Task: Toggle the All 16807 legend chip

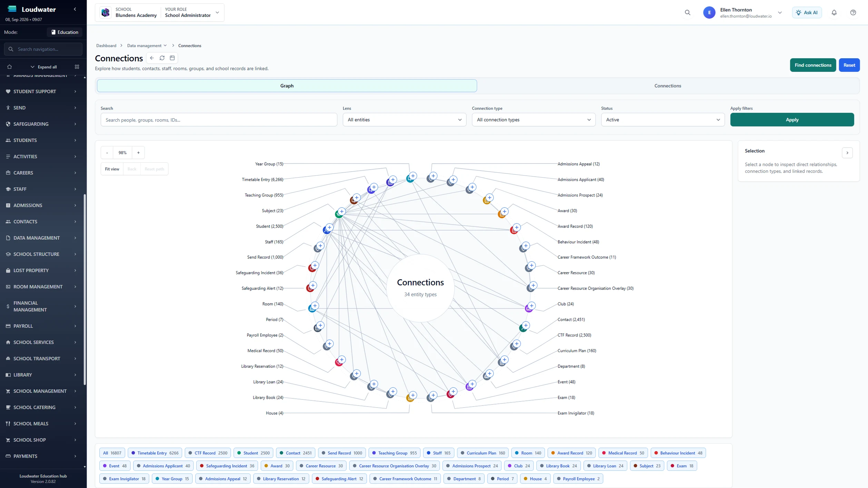Action: (112, 453)
